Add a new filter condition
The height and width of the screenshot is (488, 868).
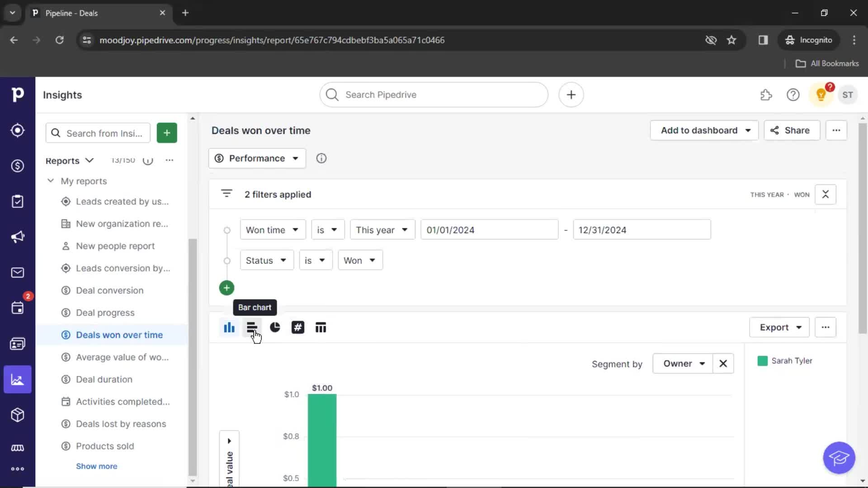coord(226,288)
